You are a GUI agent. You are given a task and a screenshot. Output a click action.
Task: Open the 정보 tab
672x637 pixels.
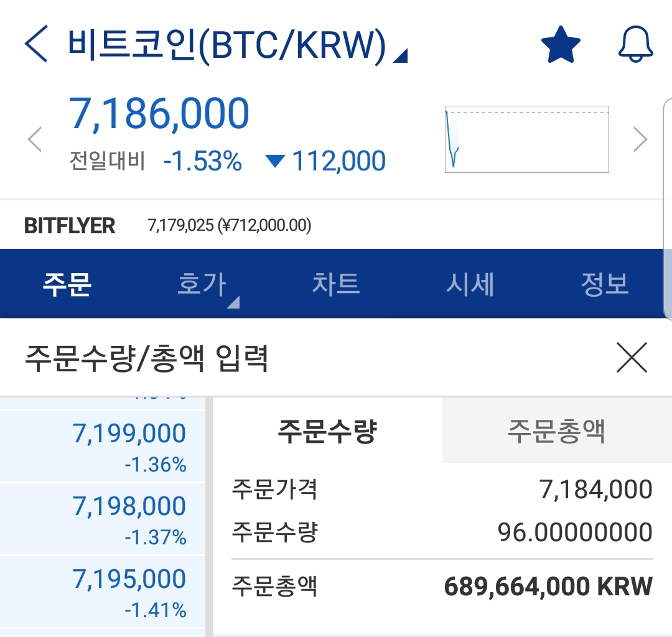[605, 284]
